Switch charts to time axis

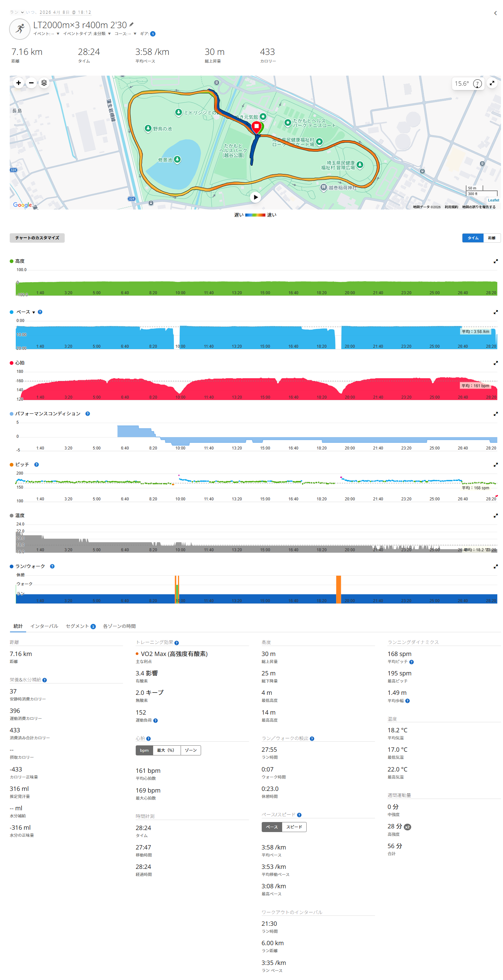(473, 238)
